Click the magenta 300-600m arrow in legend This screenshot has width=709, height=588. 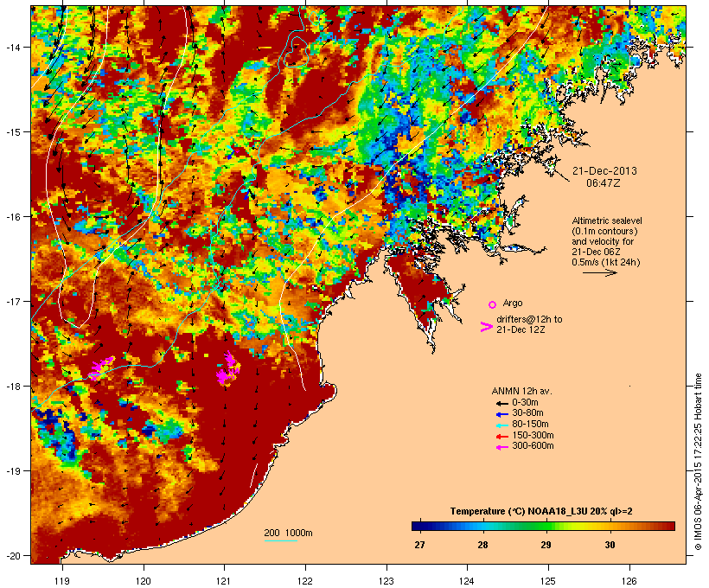tap(501, 447)
